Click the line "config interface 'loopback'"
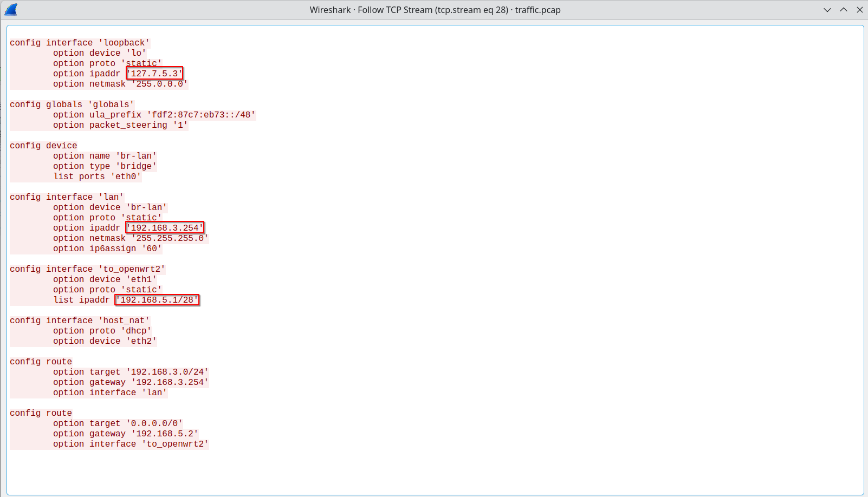The image size is (868, 497). pos(80,43)
